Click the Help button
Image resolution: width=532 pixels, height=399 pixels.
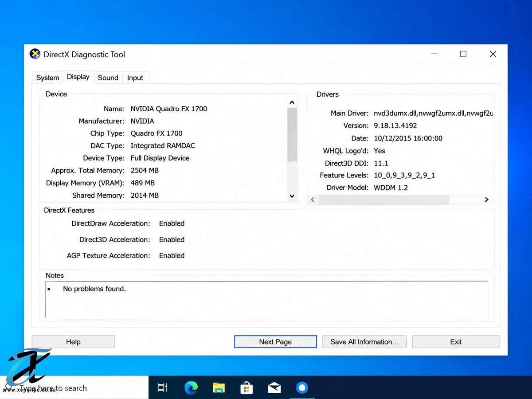[73, 342]
